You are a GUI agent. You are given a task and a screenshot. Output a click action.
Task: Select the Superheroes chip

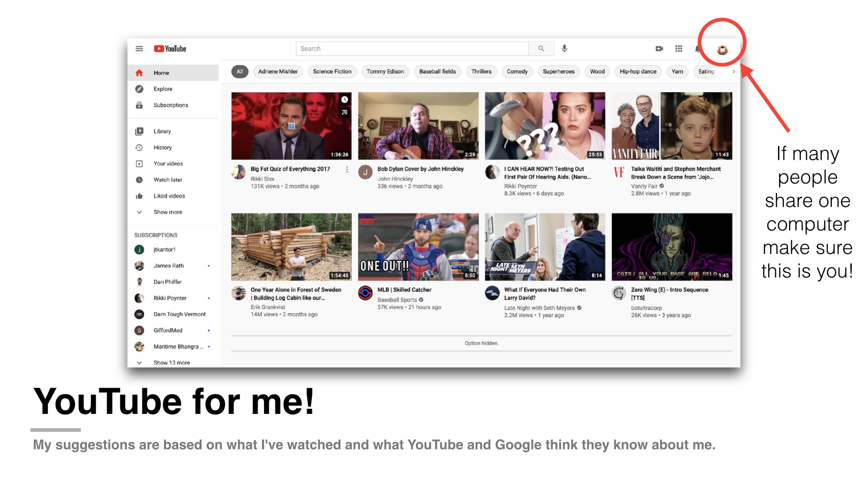click(559, 72)
